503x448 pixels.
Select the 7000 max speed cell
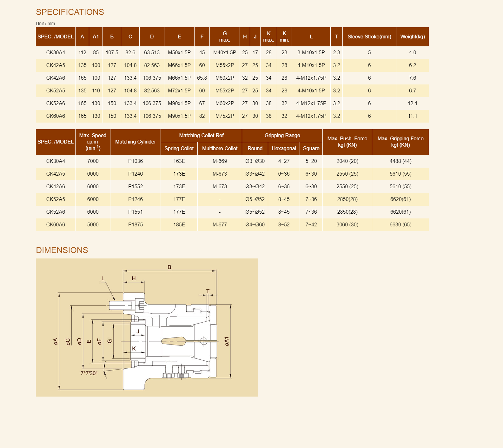[93, 161]
